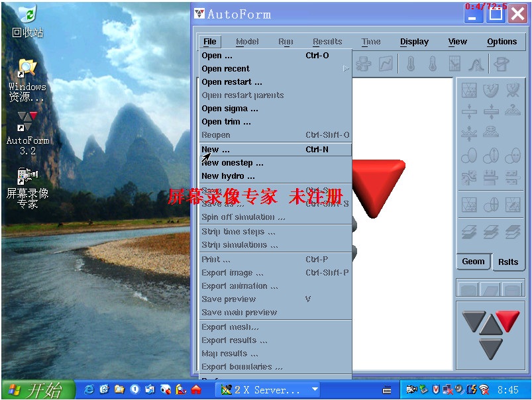Click the ellipse with crosshair icon
532x400 pixels.
[x=491, y=205]
